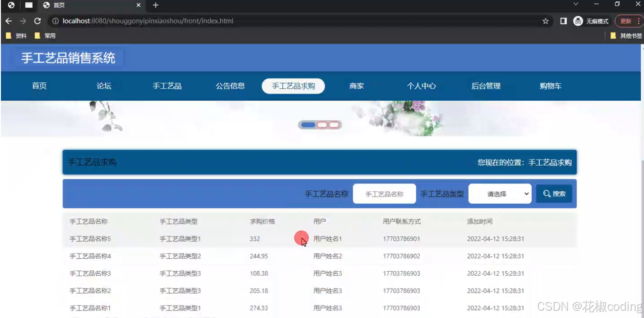
Task: Click inside the 手工艺品名称 search input field
Action: click(x=384, y=193)
